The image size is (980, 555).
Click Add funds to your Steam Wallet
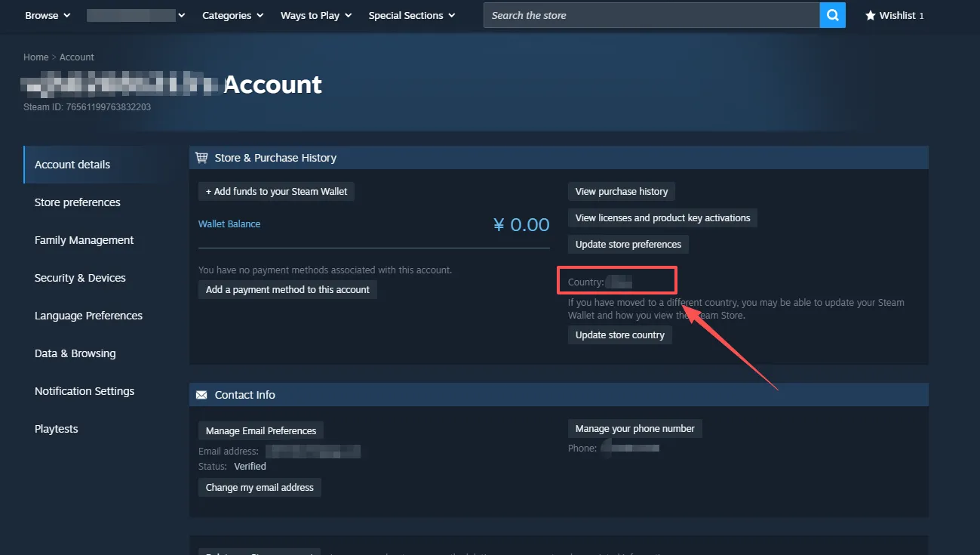(276, 192)
